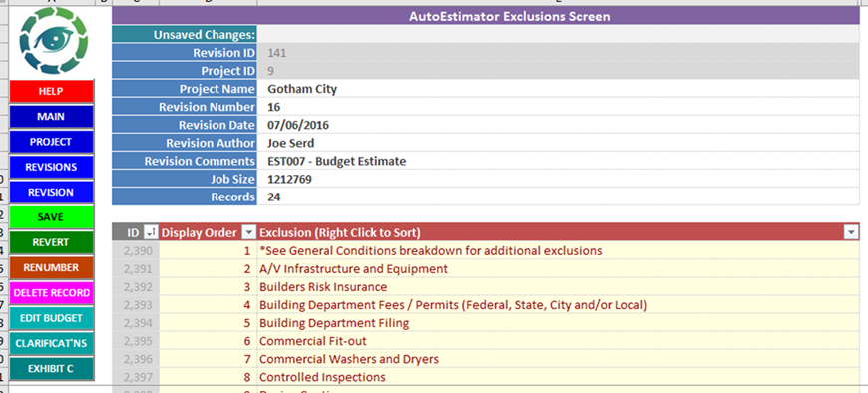
Task: Select exclusion Builders Risk Insurance
Action: pos(558,287)
